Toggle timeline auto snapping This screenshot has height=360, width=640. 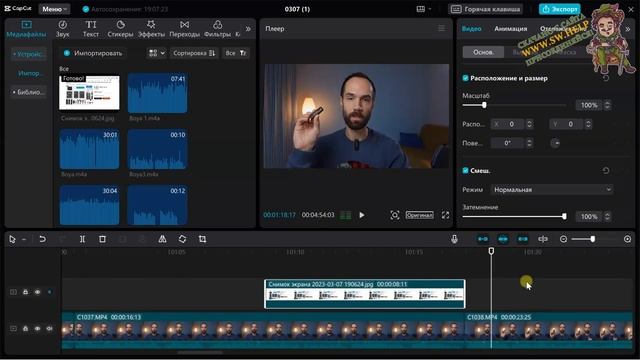point(503,239)
